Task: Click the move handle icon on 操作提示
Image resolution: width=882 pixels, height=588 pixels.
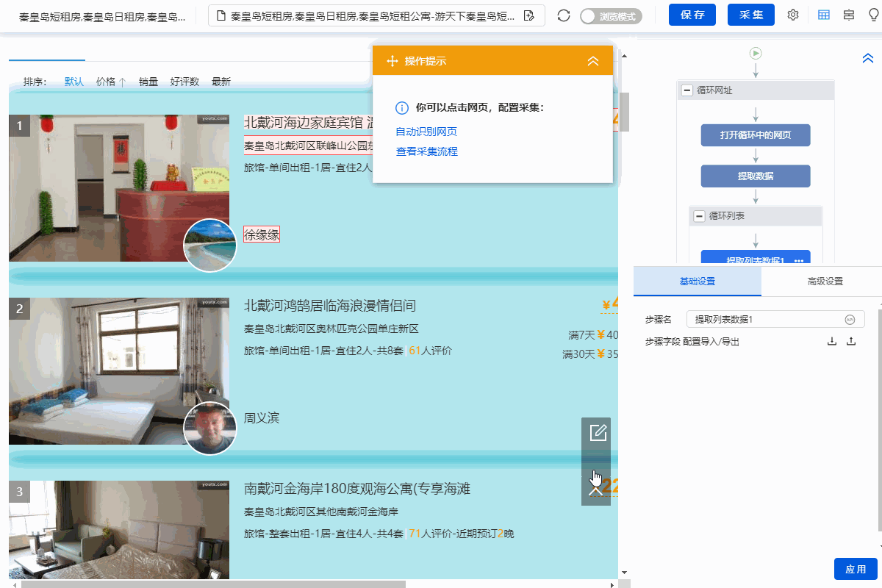Action: tap(392, 61)
